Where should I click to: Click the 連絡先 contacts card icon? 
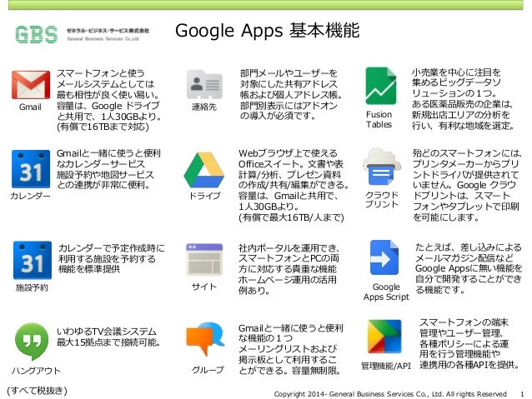204,84
